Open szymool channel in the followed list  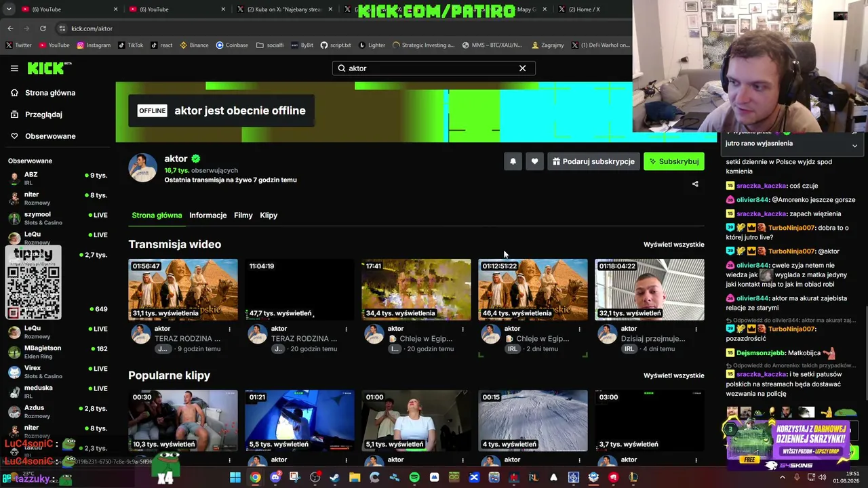58,218
